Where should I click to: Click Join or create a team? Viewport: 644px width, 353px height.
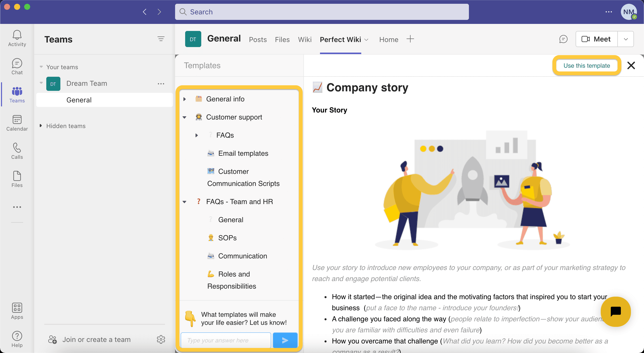click(96, 339)
